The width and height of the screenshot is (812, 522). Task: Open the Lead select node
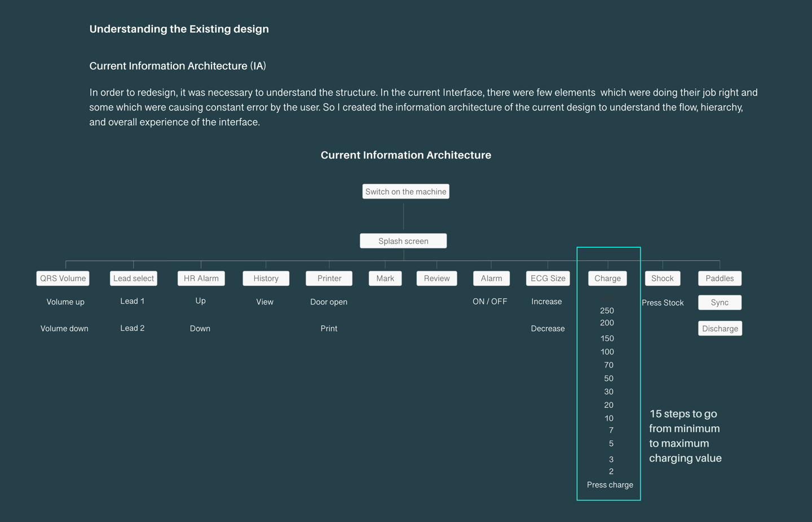[x=134, y=278]
